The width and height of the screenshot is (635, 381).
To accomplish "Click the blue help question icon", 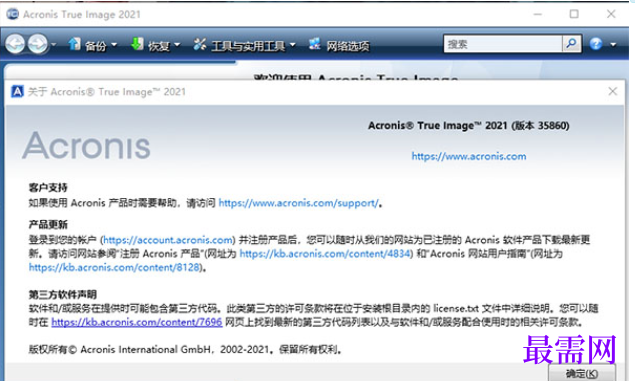I will click(x=596, y=44).
